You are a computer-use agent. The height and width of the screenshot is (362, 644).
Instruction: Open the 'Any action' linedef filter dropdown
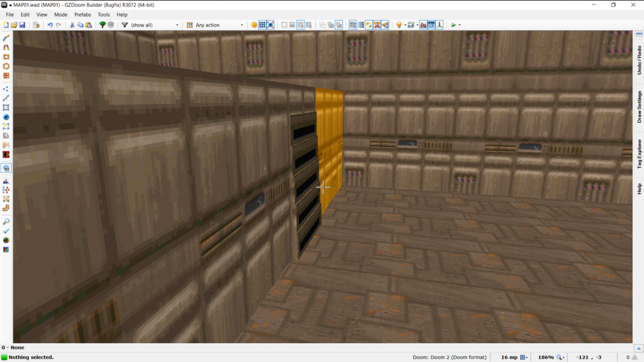coord(219,25)
